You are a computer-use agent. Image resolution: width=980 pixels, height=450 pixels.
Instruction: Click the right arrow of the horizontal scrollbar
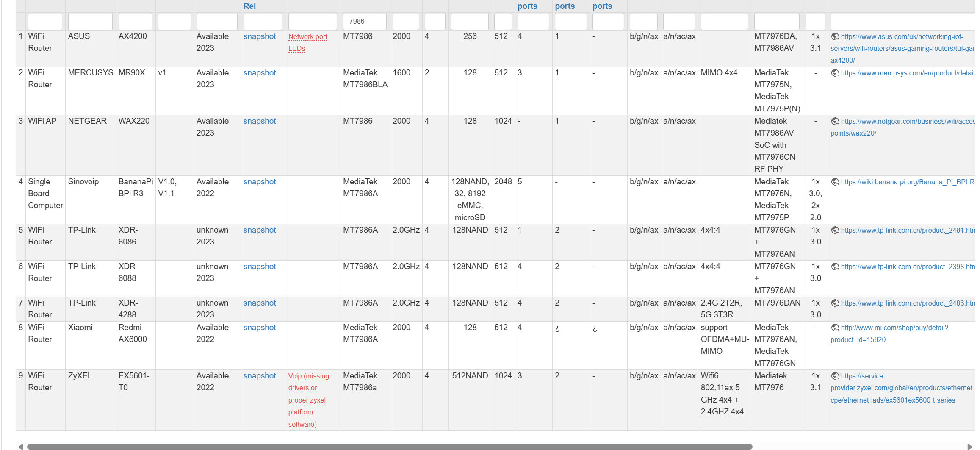coord(970,447)
